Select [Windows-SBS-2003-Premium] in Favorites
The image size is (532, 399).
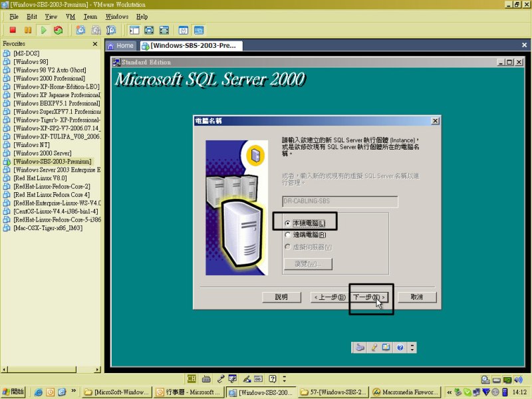click(53, 162)
